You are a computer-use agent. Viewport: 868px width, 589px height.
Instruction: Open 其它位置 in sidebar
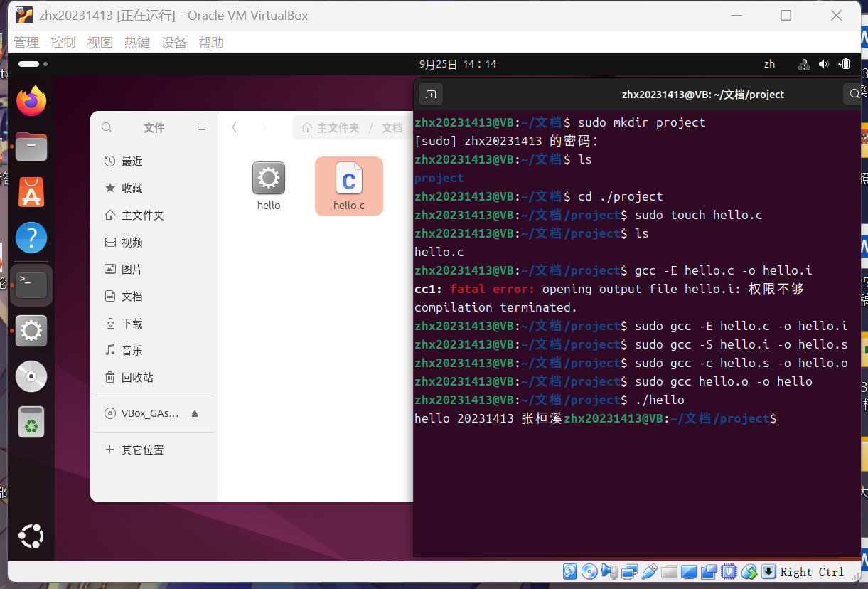(x=154, y=450)
